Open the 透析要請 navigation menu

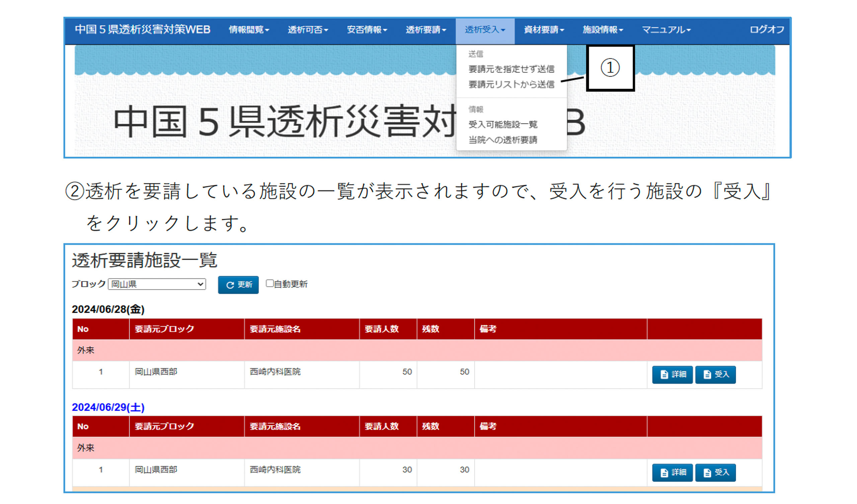(425, 30)
